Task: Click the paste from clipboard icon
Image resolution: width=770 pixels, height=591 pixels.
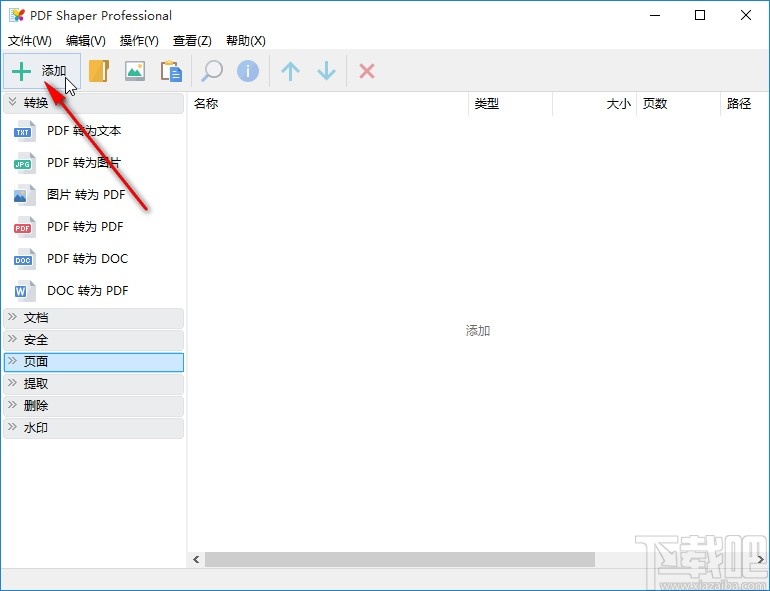Action: pyautogui.click(x=171, y=71)
